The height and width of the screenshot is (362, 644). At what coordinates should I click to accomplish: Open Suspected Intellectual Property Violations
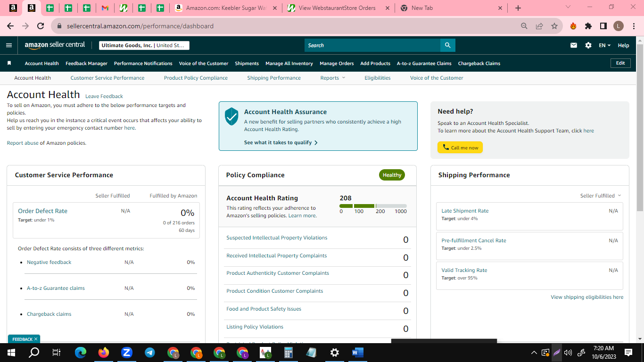pyautogui.click(x=277, y=238)
